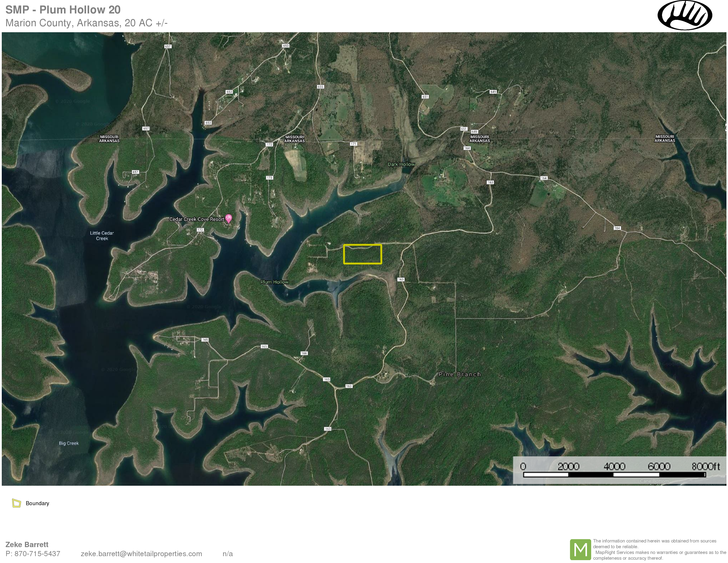Click the yellow Boundary legend icon
Image resolution: width=728 pixels, height=563 pixels.
click(x=16, y=503)
